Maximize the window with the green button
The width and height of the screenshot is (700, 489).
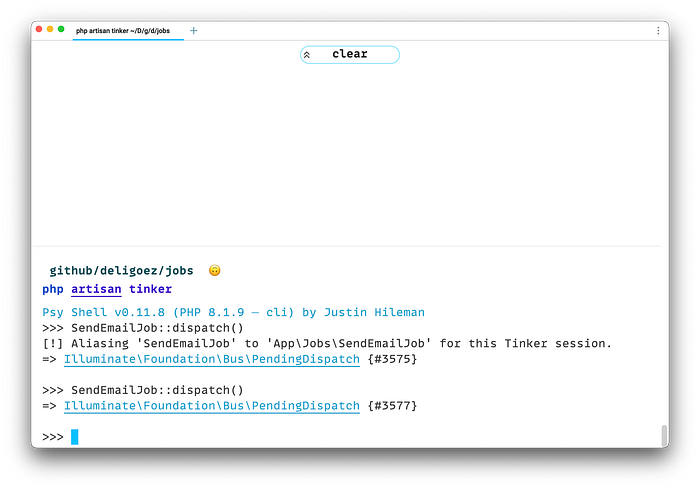(x=61, y=29)
